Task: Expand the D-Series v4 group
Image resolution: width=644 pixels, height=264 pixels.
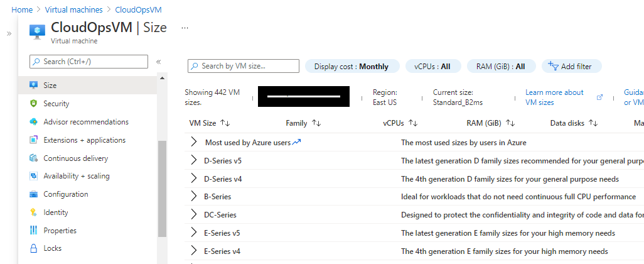Action: (194, 179)
